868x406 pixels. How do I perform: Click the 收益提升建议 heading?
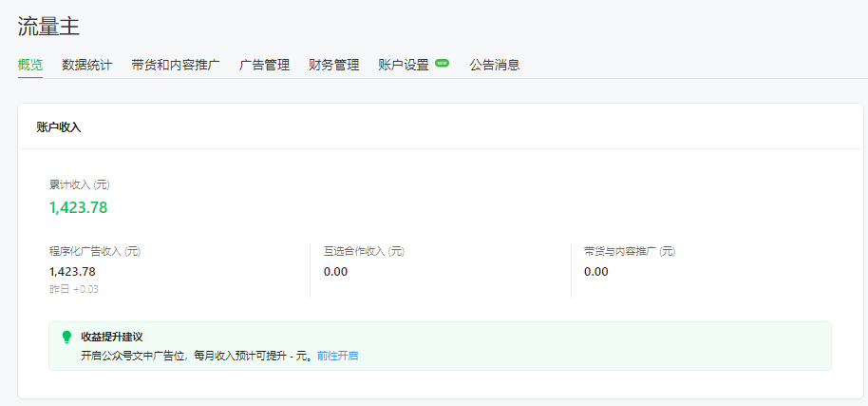pyautogui.click(x=112, y=338)
